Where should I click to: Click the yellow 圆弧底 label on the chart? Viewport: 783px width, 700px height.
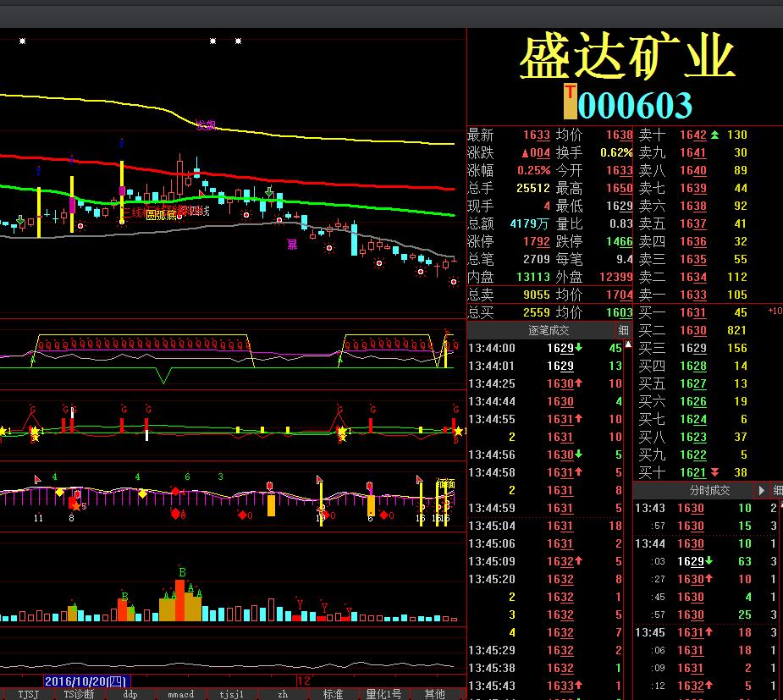[x=162, y=215]
